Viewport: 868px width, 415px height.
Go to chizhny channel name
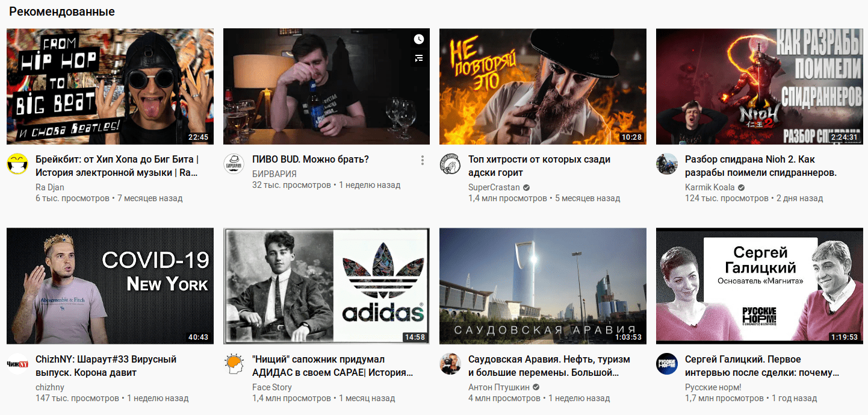click(x=50, y=387)
